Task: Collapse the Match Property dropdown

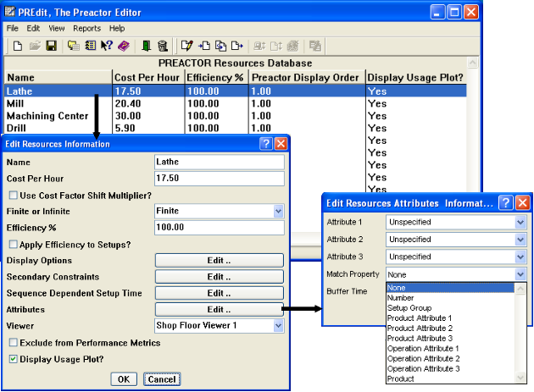Action: [x=520, y=274]
